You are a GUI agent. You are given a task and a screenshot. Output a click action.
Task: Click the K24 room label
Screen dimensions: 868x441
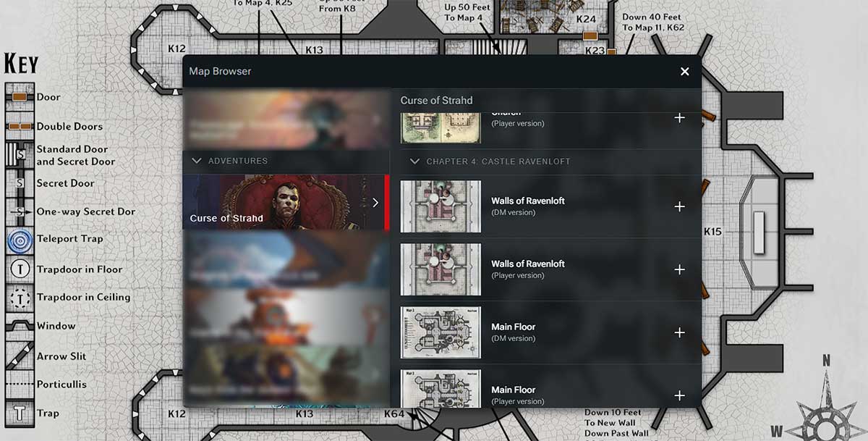[x=586, y=20]
